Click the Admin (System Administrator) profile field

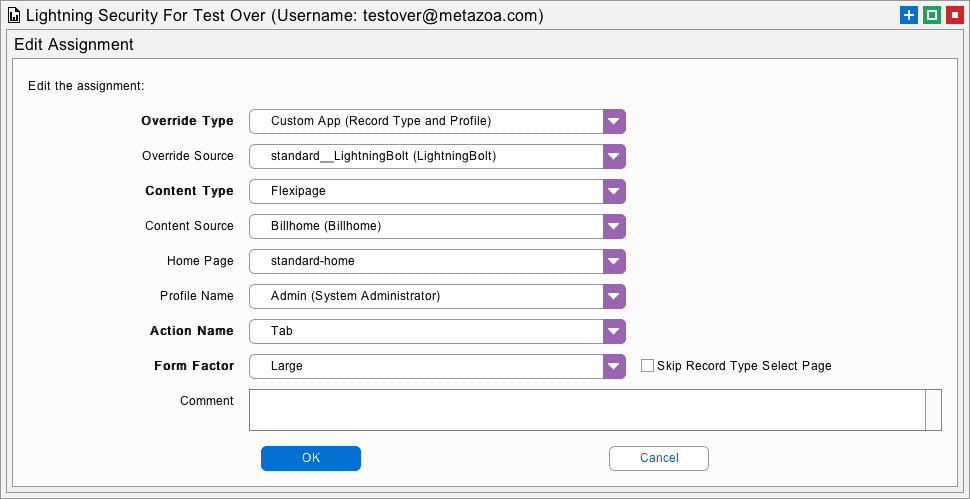click(426, 296)
